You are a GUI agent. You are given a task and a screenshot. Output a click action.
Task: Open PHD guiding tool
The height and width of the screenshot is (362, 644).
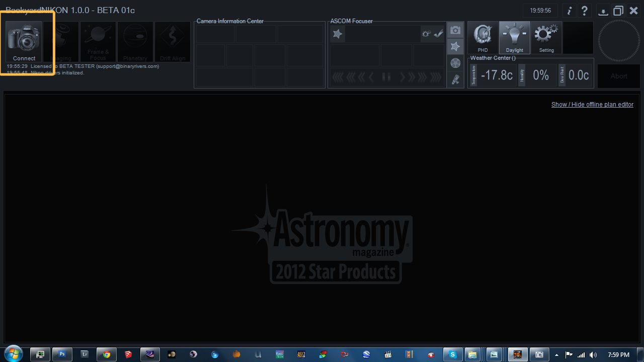tap(483, 36)
